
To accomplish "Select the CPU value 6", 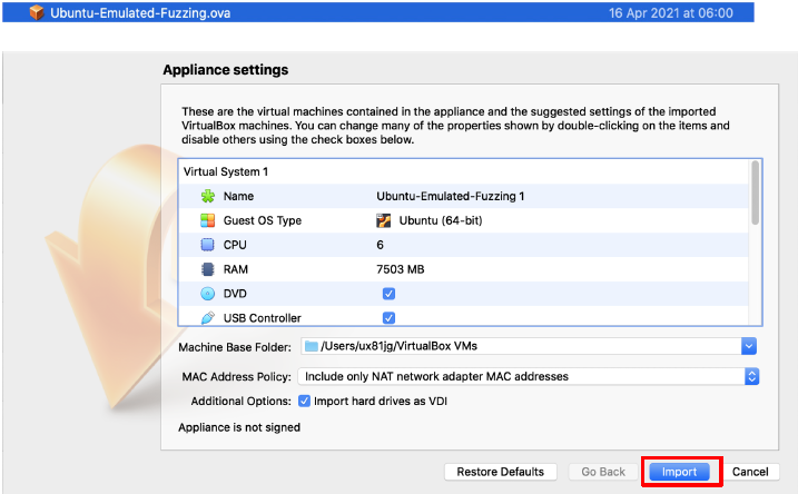I will (380, 245).
